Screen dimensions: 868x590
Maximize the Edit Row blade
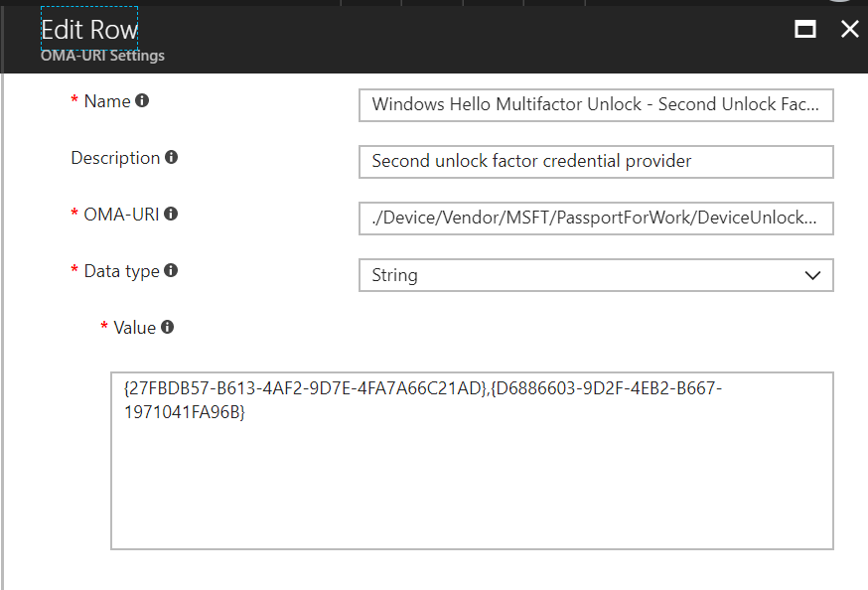[805, 30]
